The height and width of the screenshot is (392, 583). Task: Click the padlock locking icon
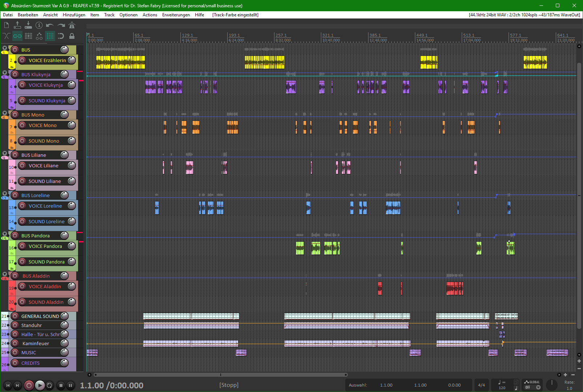[x=72, y=36]
